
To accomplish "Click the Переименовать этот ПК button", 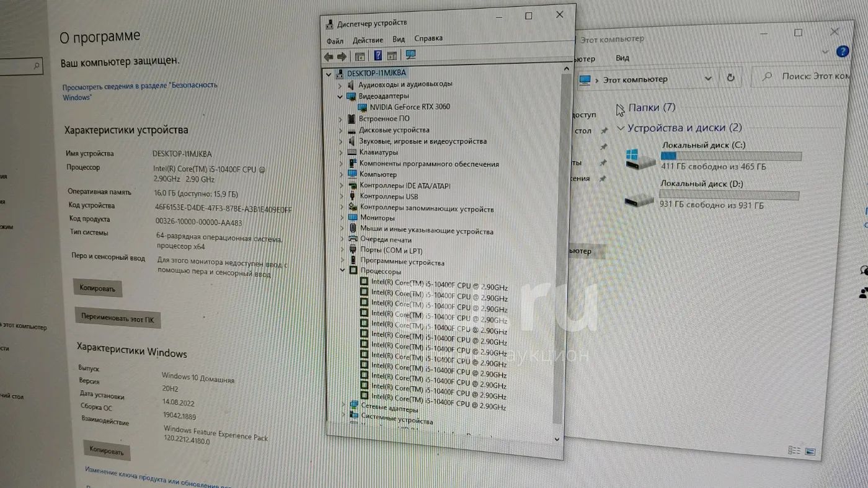I will (x=118, y=317).
